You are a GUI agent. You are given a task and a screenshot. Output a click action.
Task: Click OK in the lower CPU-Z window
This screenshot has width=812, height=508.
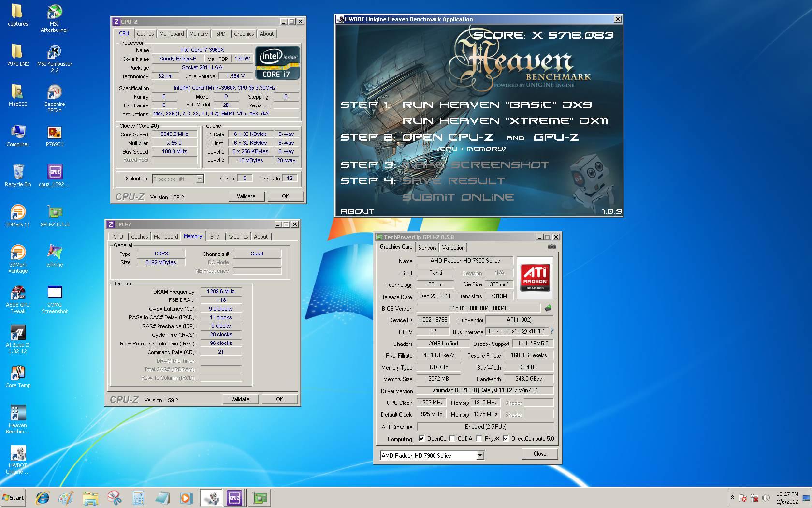click(279, 399)
